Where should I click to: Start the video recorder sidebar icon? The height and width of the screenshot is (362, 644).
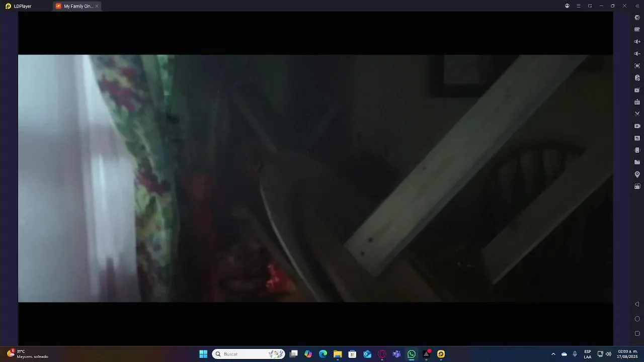click(x=637, y=126)
